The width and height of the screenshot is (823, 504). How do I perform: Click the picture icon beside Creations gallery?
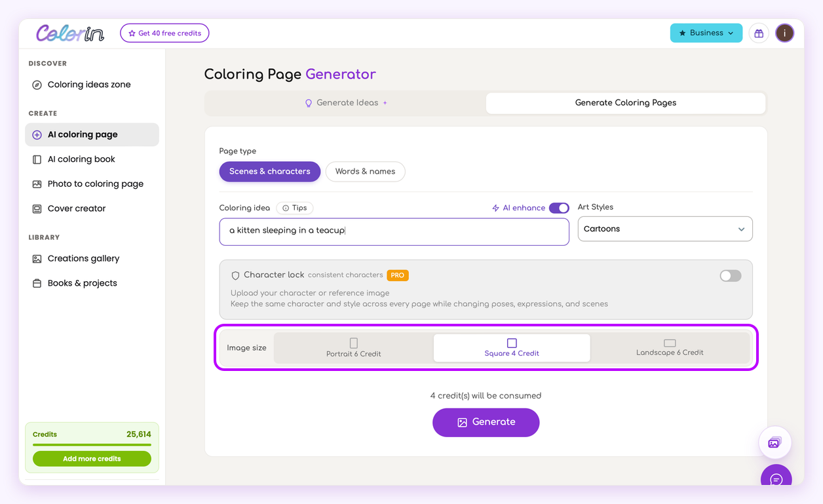click(x=37, y=259)
